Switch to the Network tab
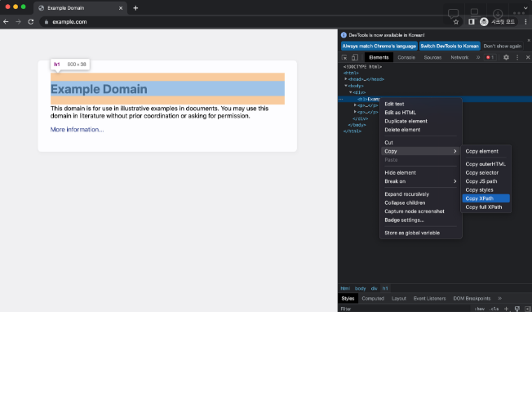The height and width of the screenshot is (418, 532). tap(459, 57)
